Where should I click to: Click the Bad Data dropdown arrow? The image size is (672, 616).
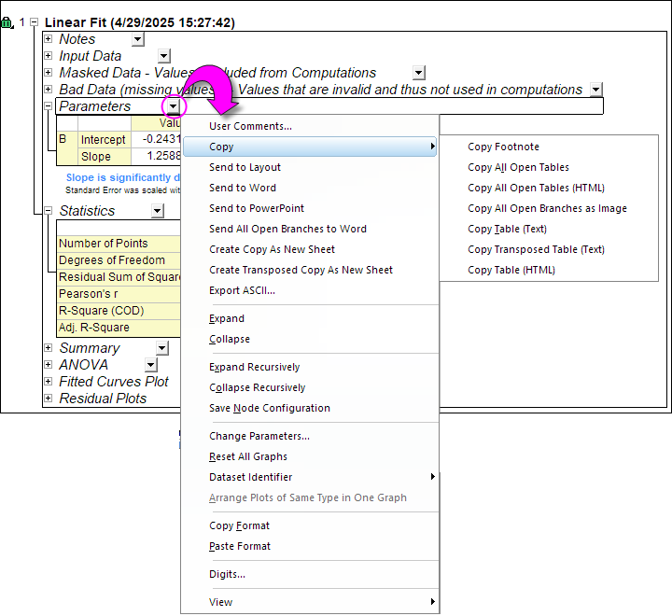(595, 90)
